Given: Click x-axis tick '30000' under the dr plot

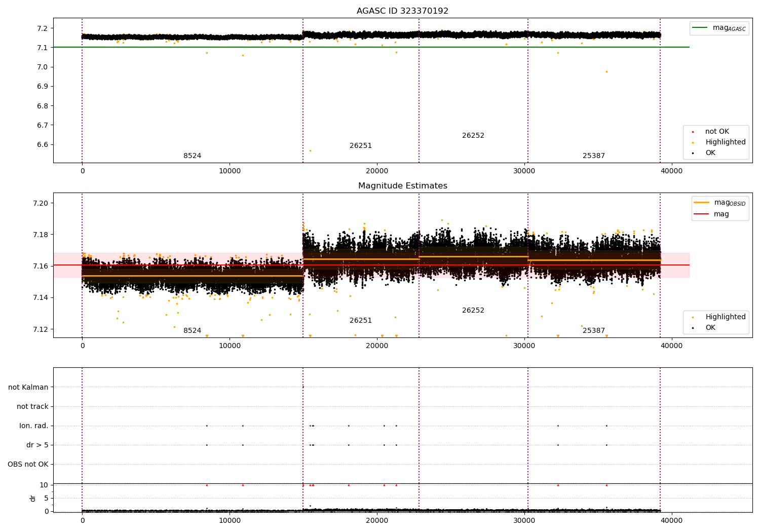Looking at the screenshot, I should 524,521.
